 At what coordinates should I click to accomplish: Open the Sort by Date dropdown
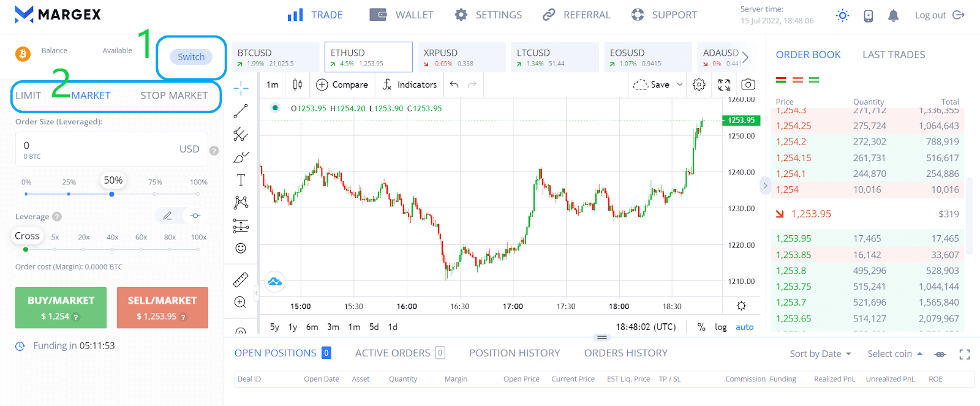pos(820,354)
